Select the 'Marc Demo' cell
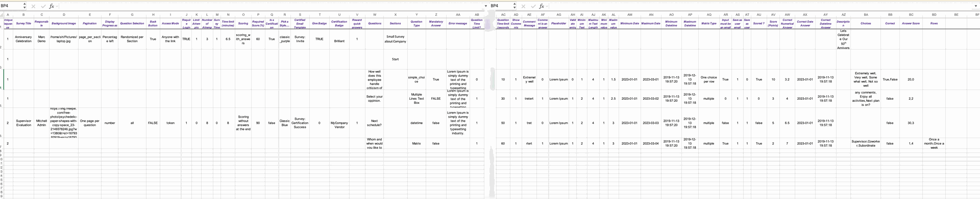This screenshot has height=199, width=980. click(41, 39)
